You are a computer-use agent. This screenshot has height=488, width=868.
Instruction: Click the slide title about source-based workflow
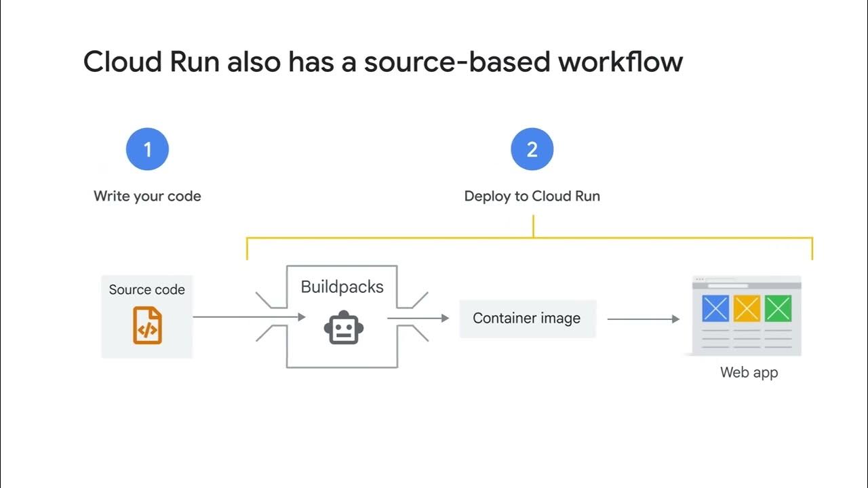click(382, 62)
